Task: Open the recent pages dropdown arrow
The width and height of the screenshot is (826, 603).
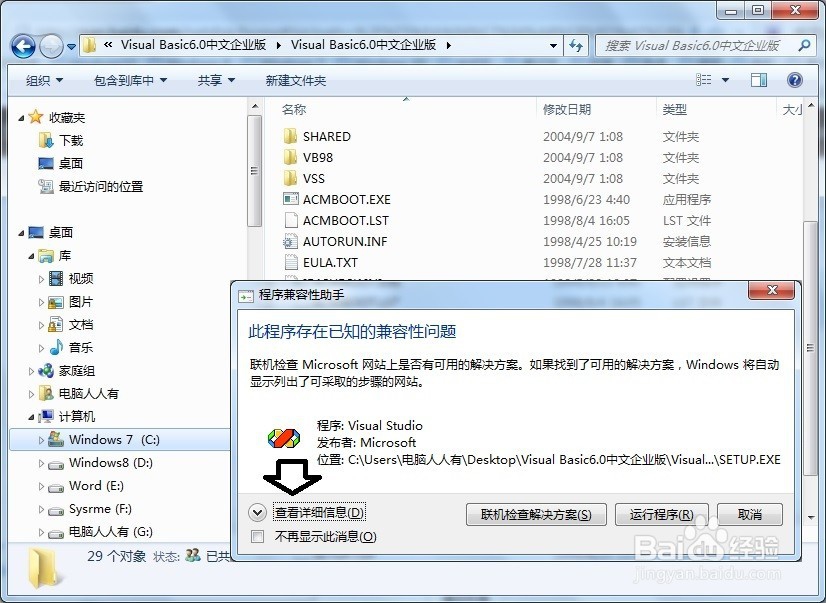Action: [72, 47]
